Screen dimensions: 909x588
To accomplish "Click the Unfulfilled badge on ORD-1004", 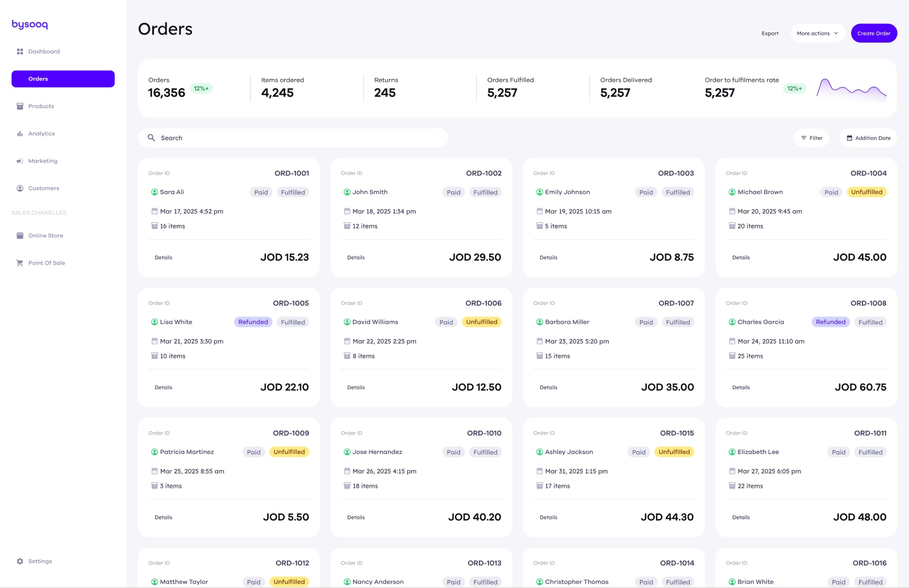I will pyautogui.click(x=866, y=192).
